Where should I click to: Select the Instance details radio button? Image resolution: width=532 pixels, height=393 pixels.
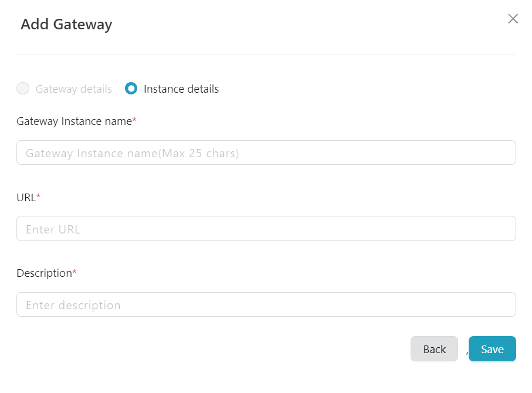click(131, 89)
